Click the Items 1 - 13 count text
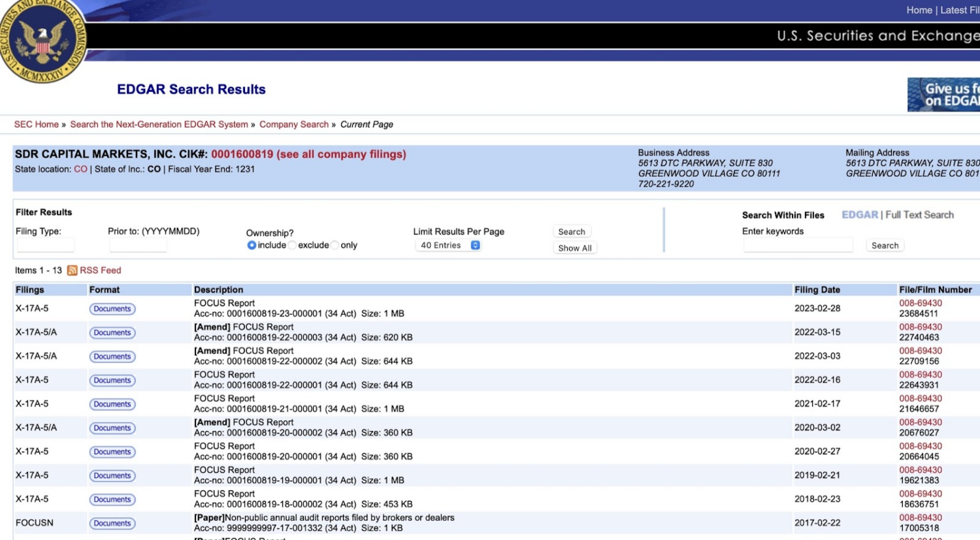This screenshot has height=540, width=980. click(39, 270)
